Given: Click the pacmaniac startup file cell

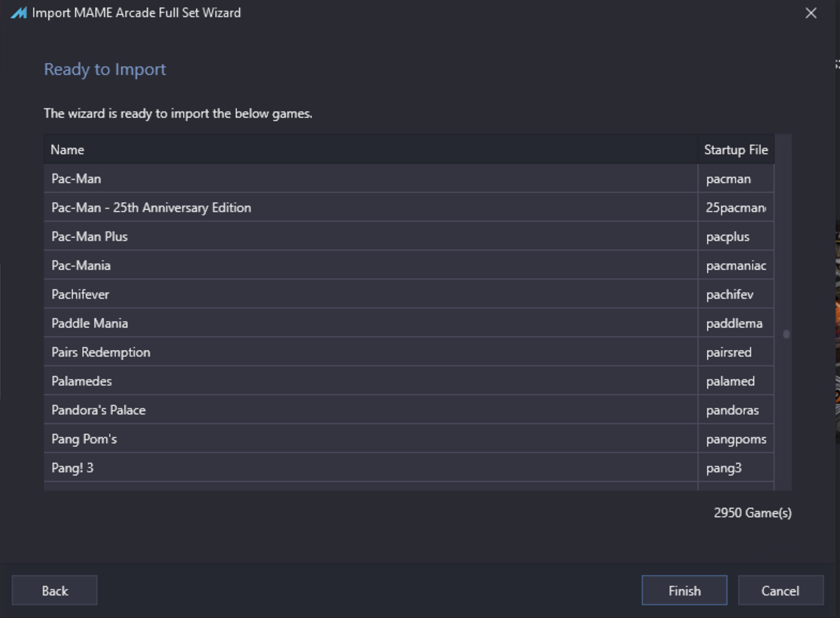Looking at the screenshot, I should click(x=736, y=266).
